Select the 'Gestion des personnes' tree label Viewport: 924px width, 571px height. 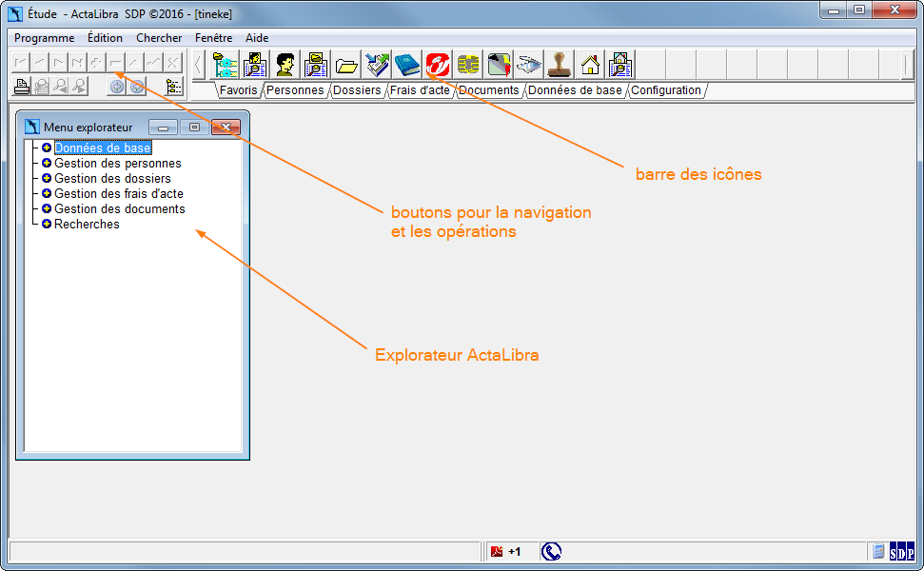pos(118,164)
